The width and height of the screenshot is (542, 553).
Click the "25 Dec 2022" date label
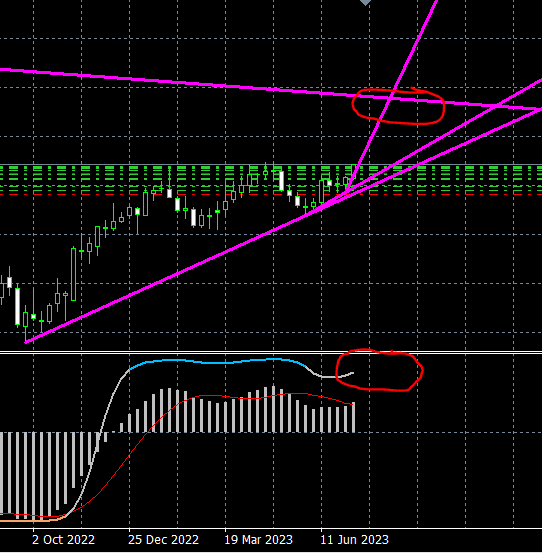pyautogui.click(x=163, y=540)
